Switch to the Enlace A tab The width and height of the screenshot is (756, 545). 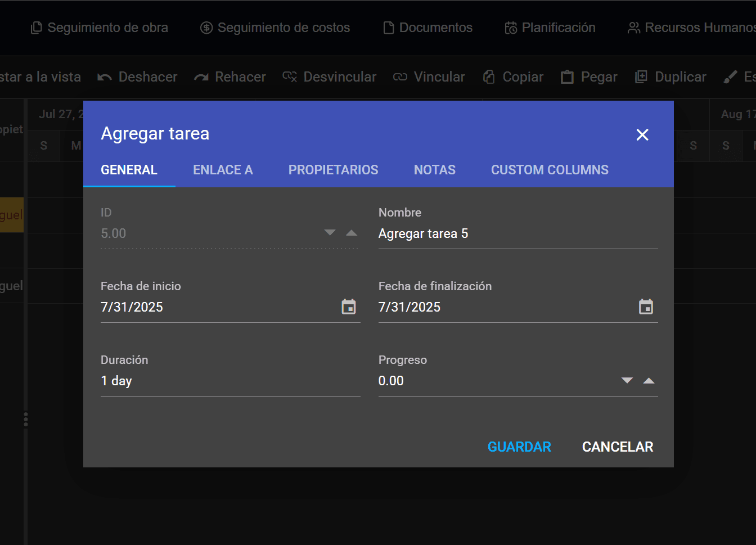(x=223, y=170)
